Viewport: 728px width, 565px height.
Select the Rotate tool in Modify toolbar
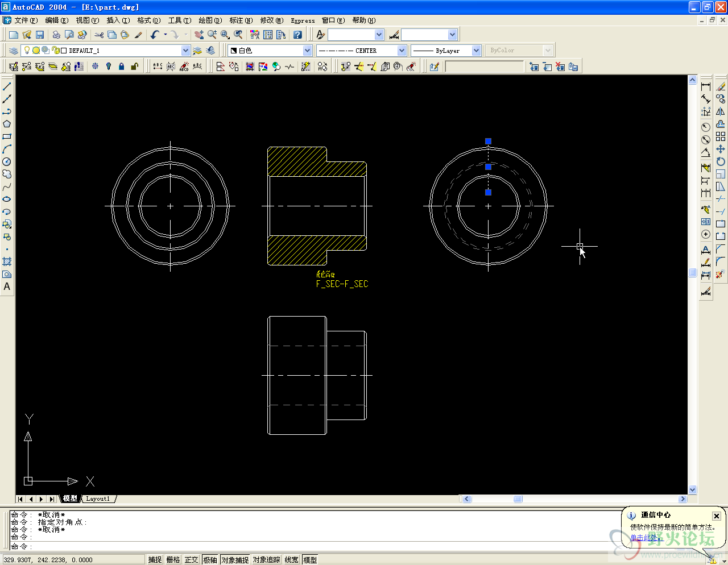click(x=721, y=161)
